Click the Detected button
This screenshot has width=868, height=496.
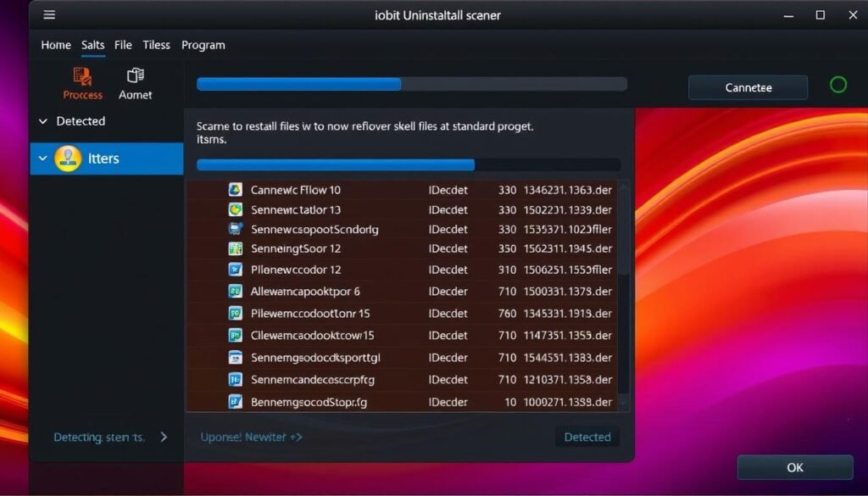coord(587,437)
